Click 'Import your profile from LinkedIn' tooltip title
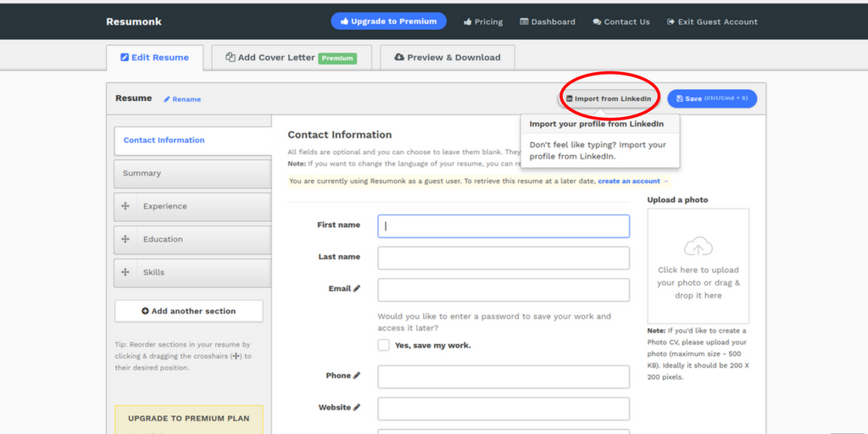The height and width of the screenshot is (434, 868). pyautogui.click(x=596, y=124)
